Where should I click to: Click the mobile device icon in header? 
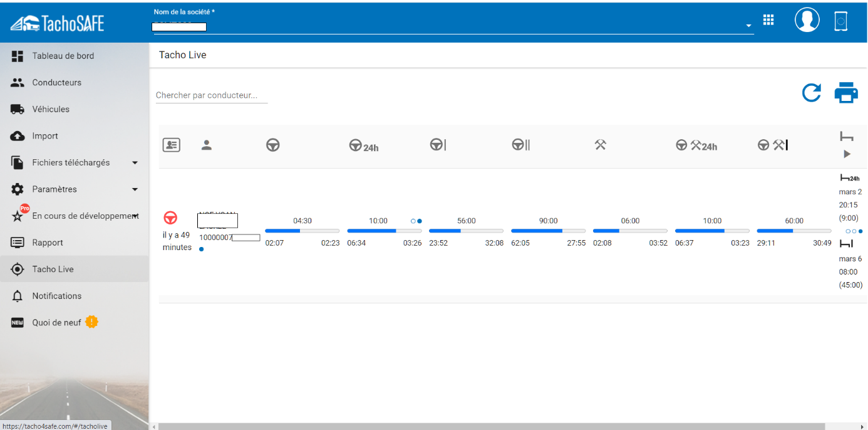841,21
